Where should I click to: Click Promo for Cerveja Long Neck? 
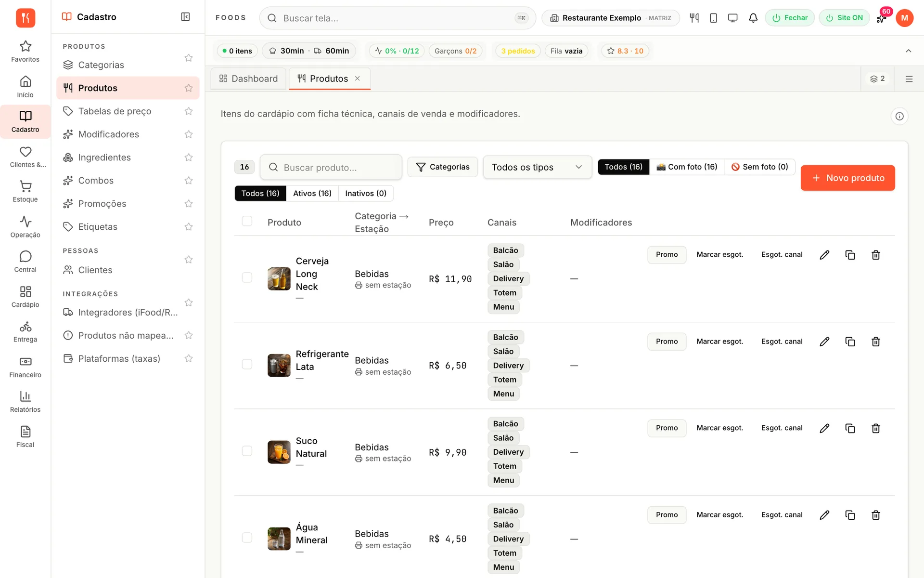tap(667, 255)
